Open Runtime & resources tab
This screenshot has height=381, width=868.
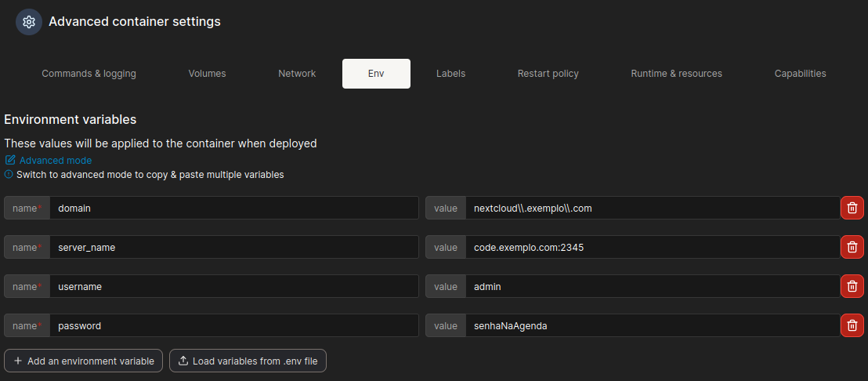click(676, 74)
